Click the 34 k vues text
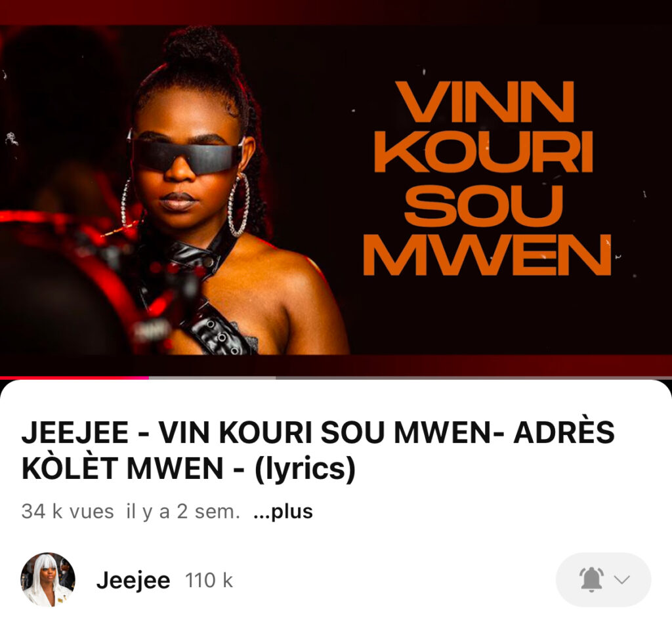The image size is (672, 622). coord(68,512)
